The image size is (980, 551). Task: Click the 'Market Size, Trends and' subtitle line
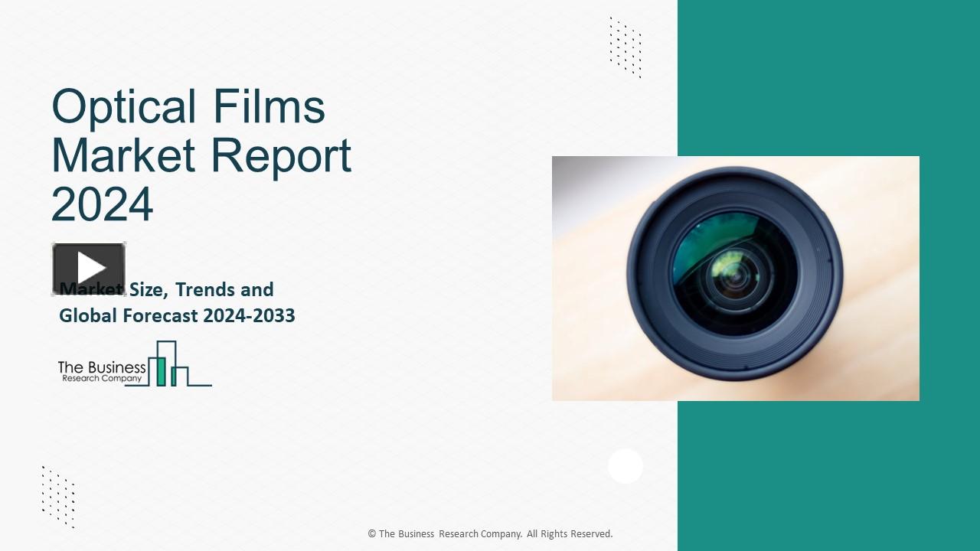pos(166,289)
